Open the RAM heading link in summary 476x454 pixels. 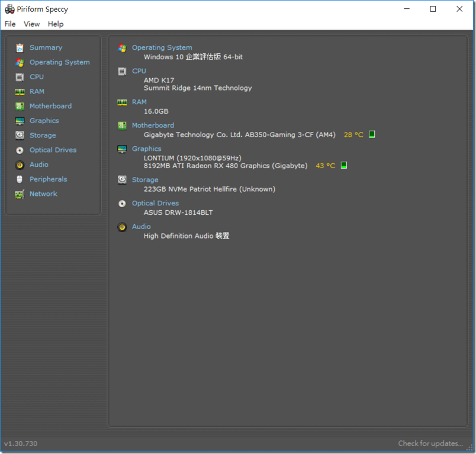(x=139, y=102)
